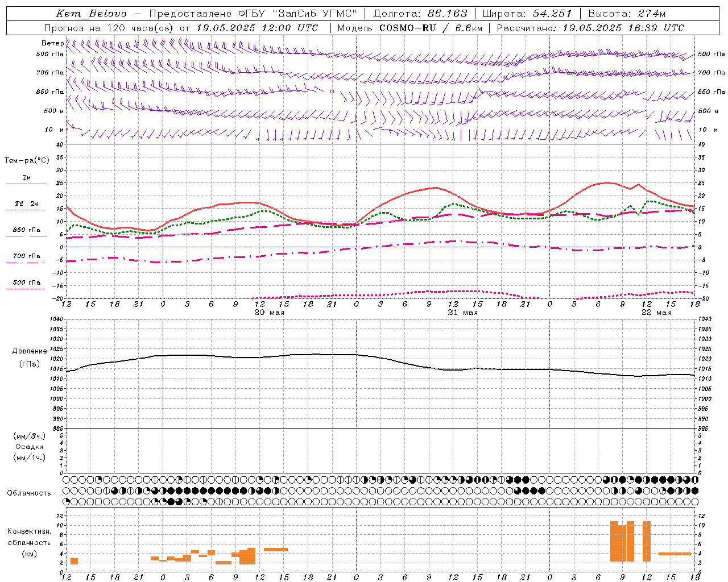Image resolution: width=728 pixels, height=582 pixels.
Task: Click the dotted 500 гПа temperature legend line
Action: (26, 289)
